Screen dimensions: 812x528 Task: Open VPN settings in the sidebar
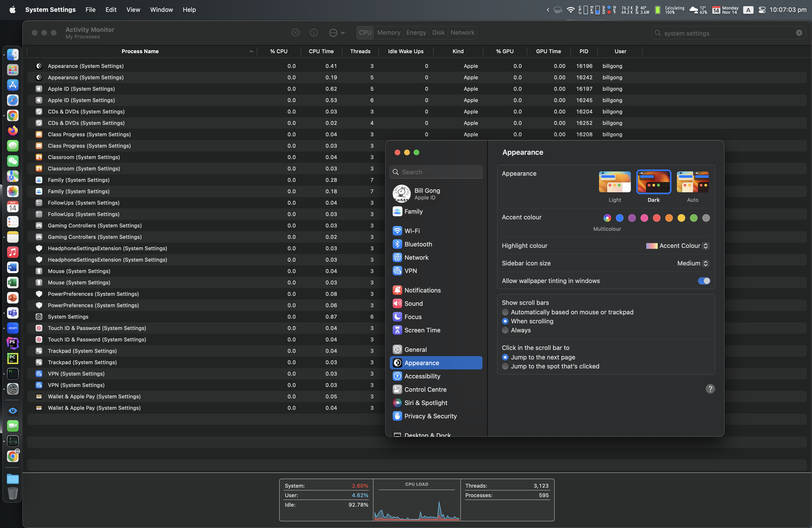[436, 271]
